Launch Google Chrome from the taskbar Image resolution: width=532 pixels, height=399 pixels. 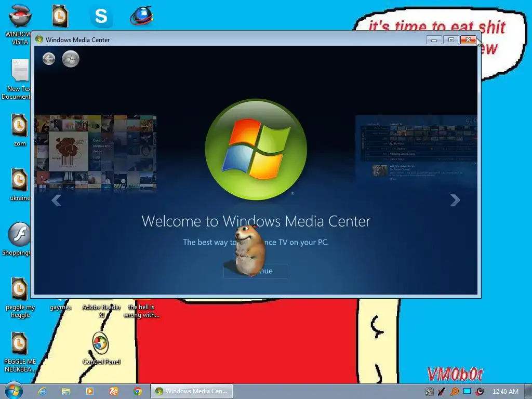coord(137,391)
